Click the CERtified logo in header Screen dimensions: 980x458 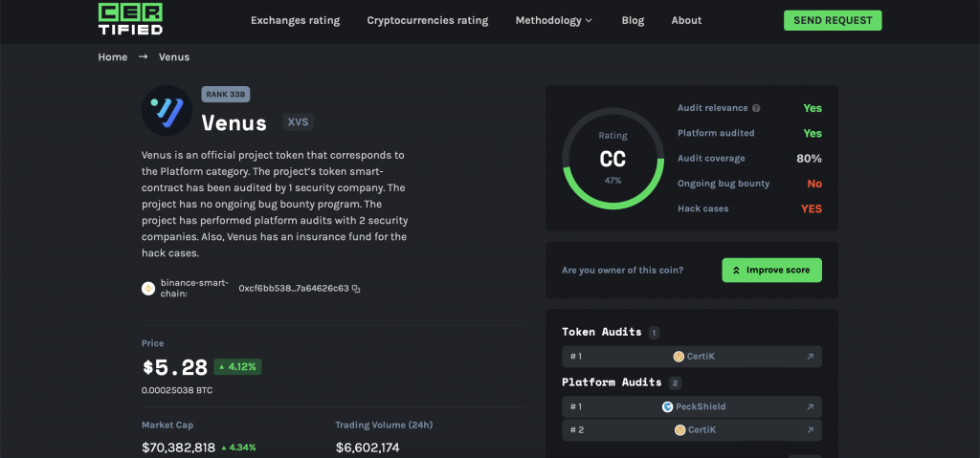click(130, 19)
